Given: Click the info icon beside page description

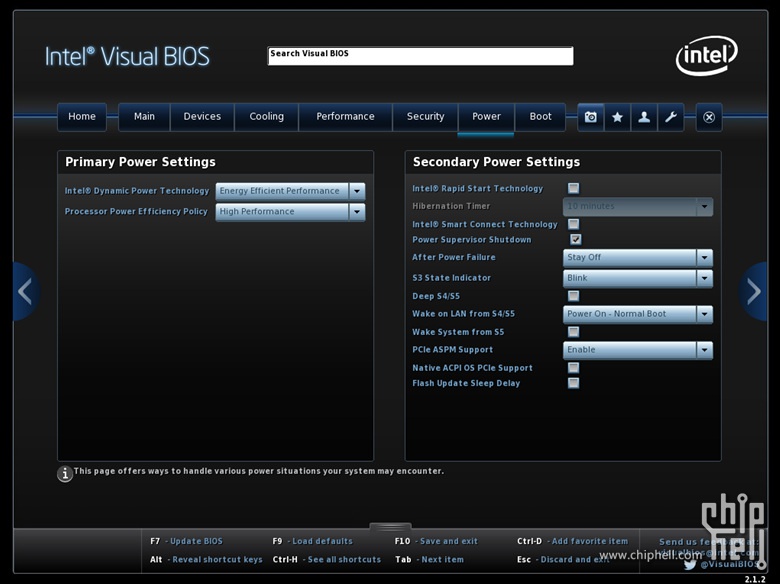Looking at the screenshot, I should [65, 474].
